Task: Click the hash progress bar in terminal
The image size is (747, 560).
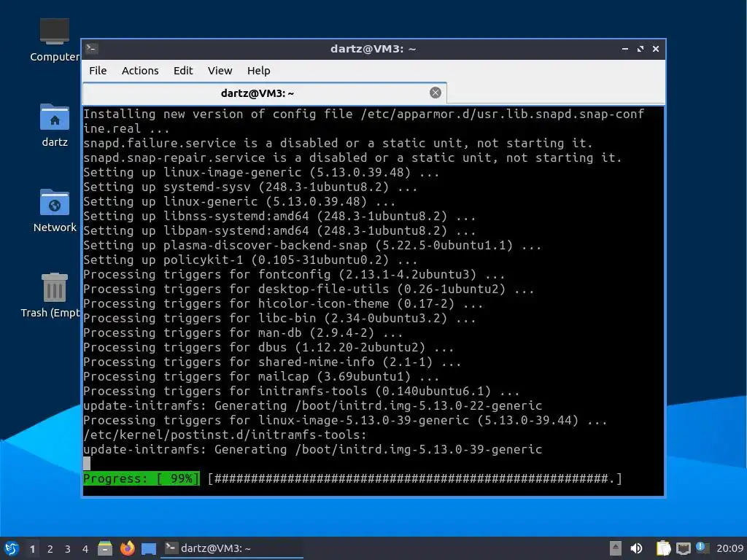Action: 414,478
